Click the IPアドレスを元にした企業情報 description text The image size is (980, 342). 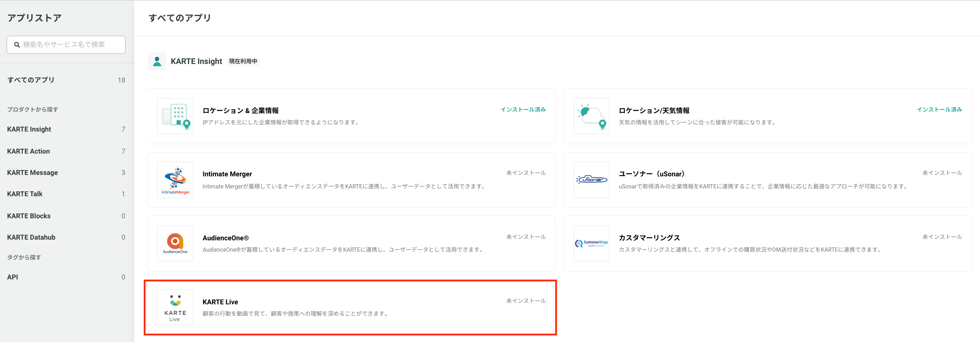point(281,123)
